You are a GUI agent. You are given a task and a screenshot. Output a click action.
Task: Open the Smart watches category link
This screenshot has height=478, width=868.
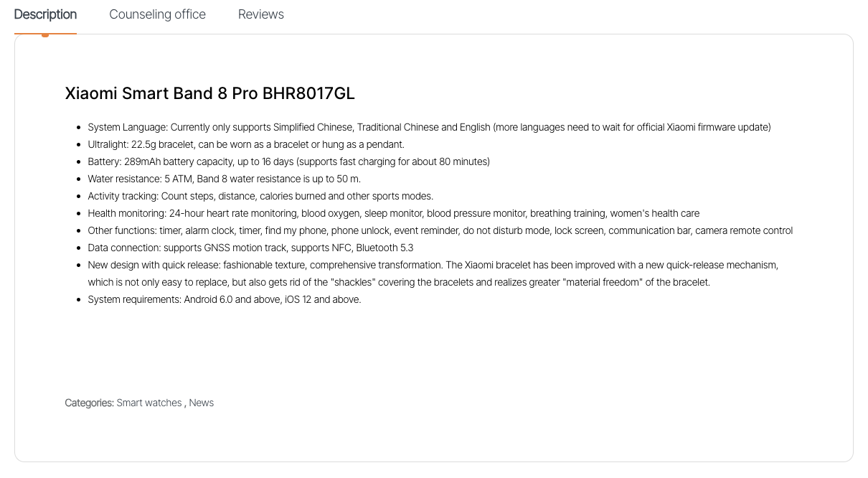click(149, 403)
